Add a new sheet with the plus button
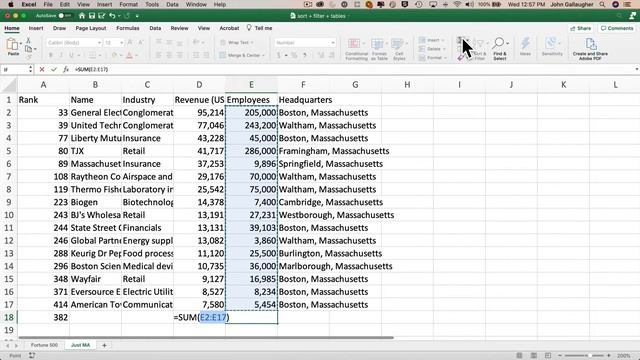 click(104, 345)
